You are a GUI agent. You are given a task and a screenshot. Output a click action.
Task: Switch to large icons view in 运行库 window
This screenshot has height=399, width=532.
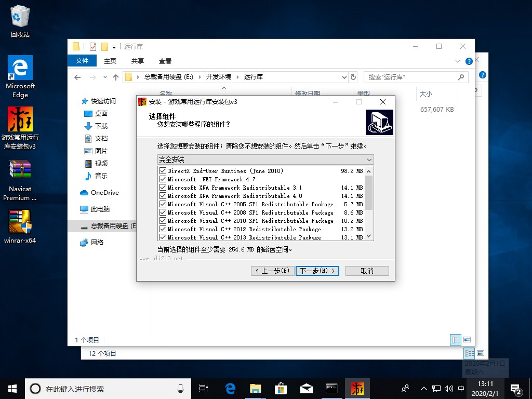coord(467,340)
